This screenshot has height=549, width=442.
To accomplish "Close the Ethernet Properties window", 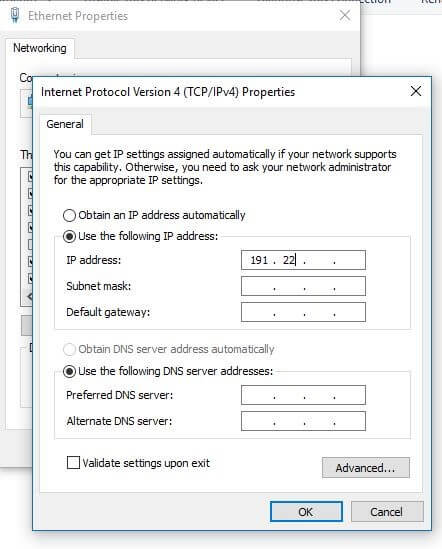I will [345, 15].
